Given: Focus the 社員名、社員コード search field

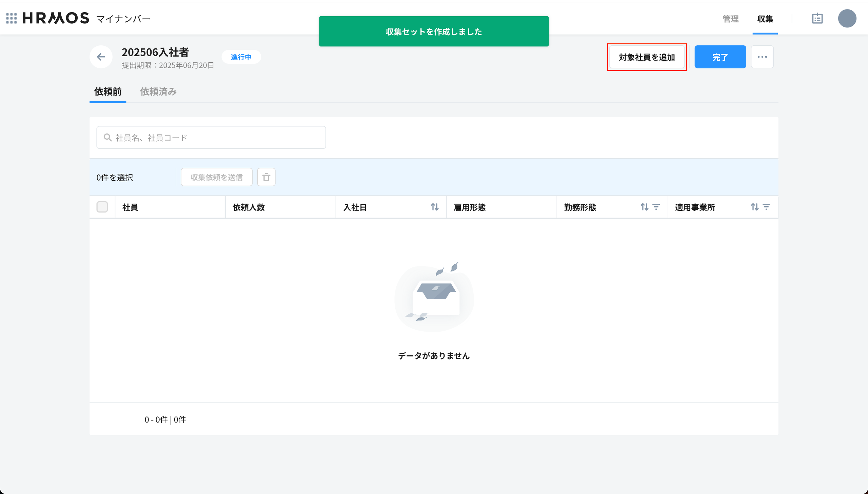Looking at the screenshot, I should click(x=211, y=138).
